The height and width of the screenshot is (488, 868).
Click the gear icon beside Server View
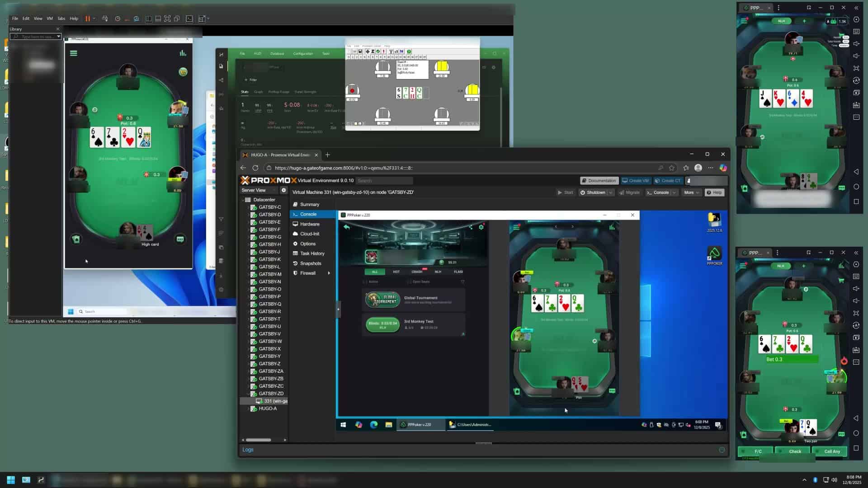pos(283,190)
